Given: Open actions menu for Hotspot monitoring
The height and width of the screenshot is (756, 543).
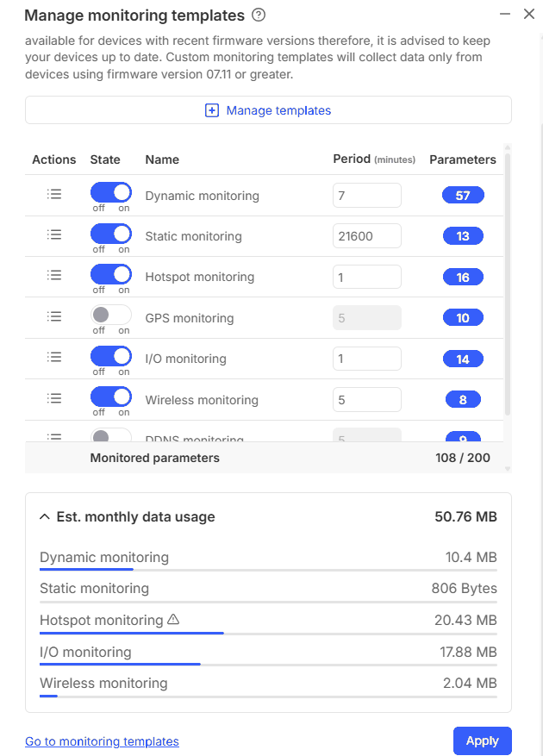Looking at the screenshot, I should coord(54,276).
